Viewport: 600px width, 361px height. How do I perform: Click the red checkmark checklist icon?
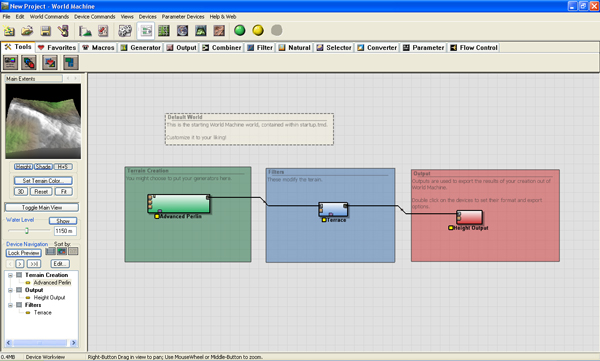click(x=103, y=31)
